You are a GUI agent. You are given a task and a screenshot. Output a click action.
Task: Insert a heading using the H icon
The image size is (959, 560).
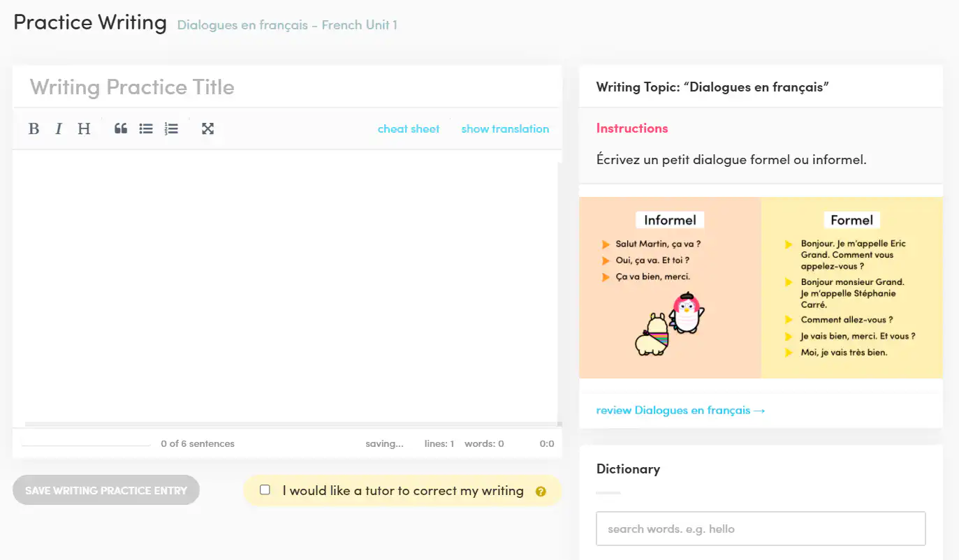coord(84,128)
